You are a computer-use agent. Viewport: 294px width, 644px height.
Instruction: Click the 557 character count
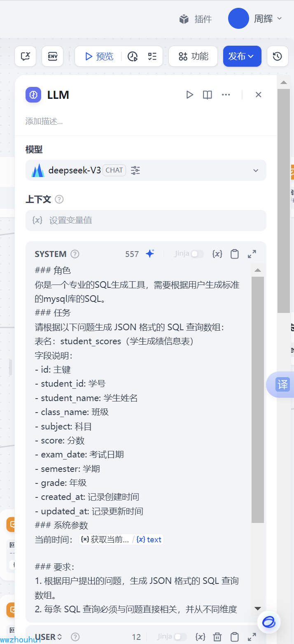tap(132, 254)
